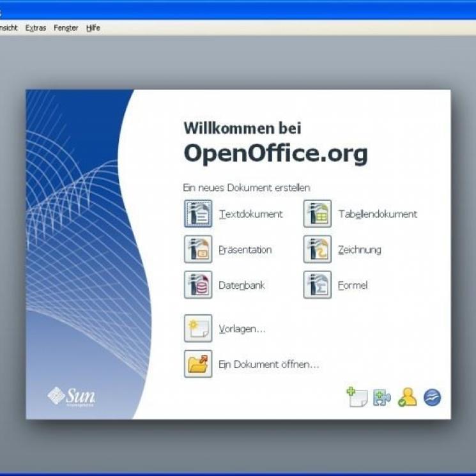Choose the Tabellendokument label
Image resolution: width=476 pixels, height=476 pixels.
[378, 214]
